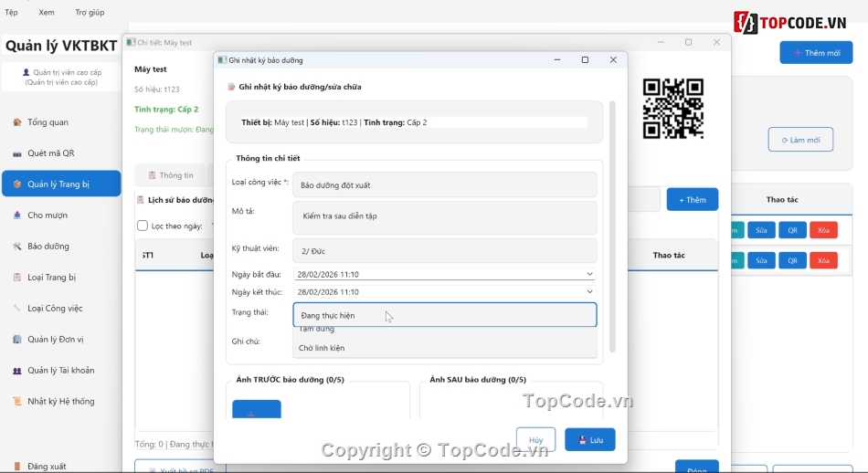Maximize the Ghi nhật ký bảo dưỡng dialog

point(585,59)
